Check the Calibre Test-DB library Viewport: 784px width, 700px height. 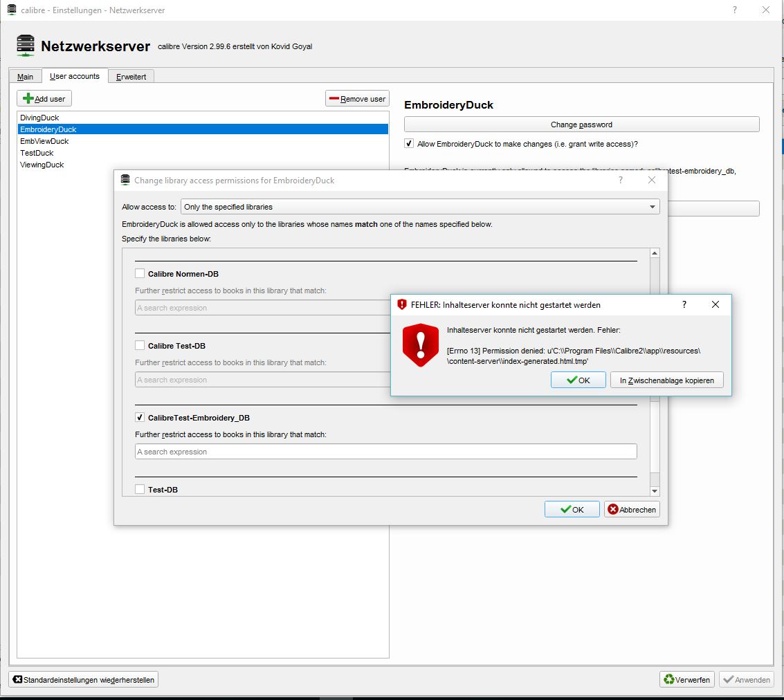pyautogui.click(x=140, y=345)
